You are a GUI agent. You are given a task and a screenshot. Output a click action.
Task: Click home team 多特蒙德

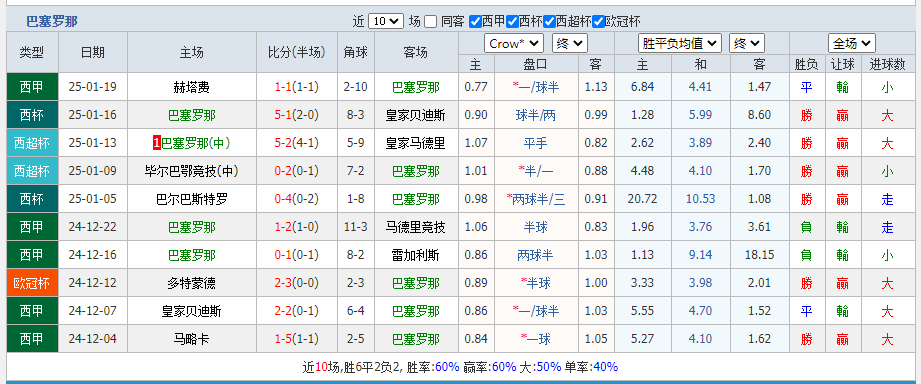[x=191, y=284]
